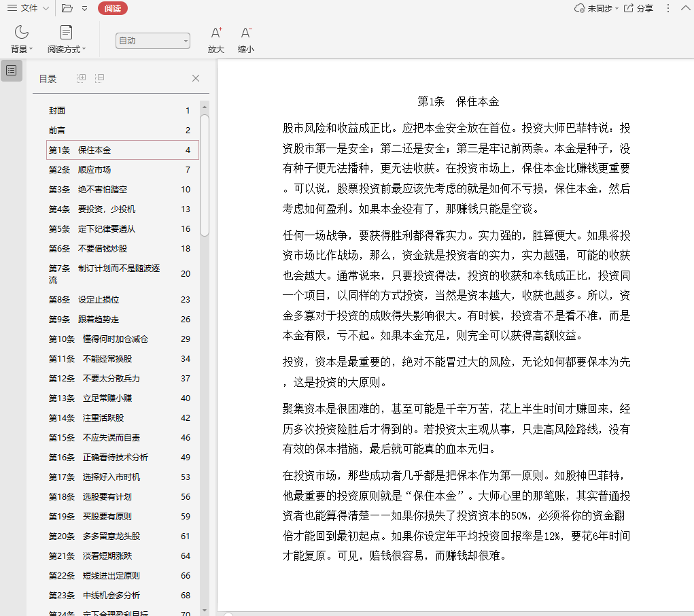This screenshot has height=616, width=694.
Task: Toggle the outline panel sidebar icon
Action: 12,71
